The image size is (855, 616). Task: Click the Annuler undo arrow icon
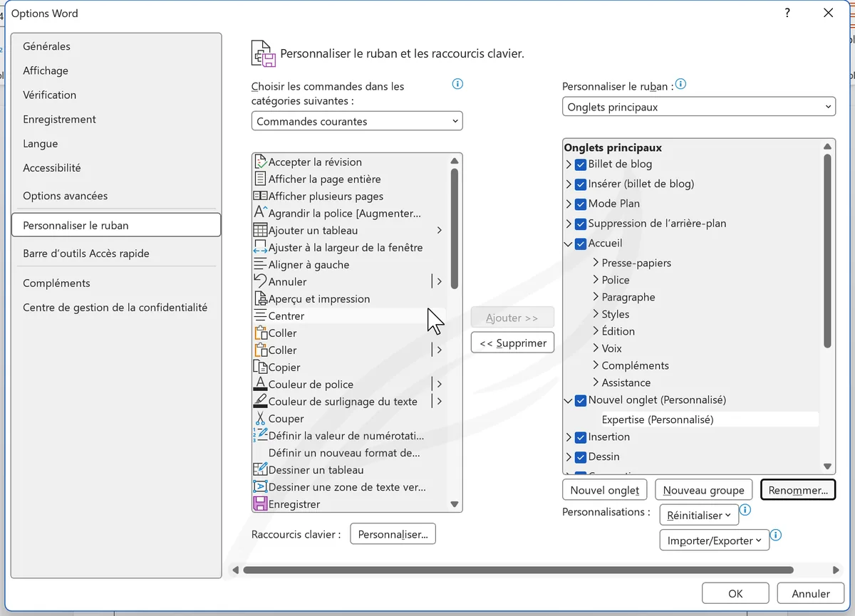[260, 281]
